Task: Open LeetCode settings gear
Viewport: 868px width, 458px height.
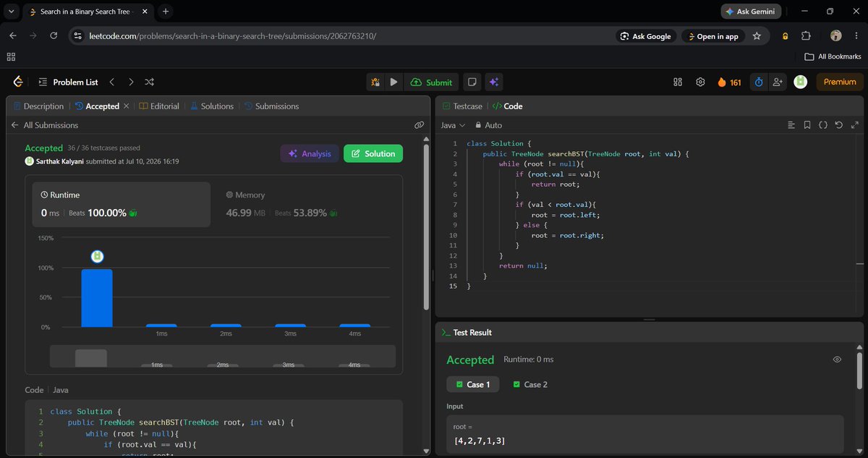Action: [700, 82]
